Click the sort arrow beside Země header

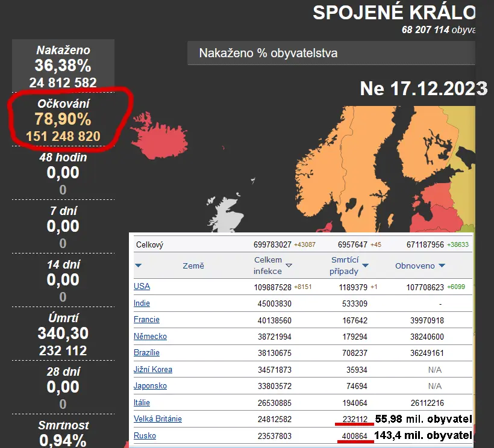[x=139, y=266]
